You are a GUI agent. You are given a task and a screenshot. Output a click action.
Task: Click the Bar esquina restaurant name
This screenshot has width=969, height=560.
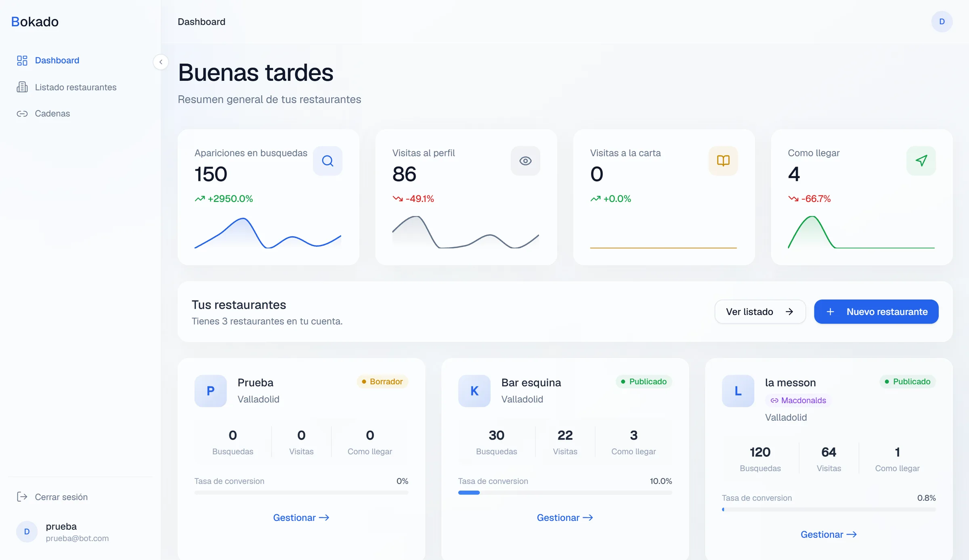(531, 382)
